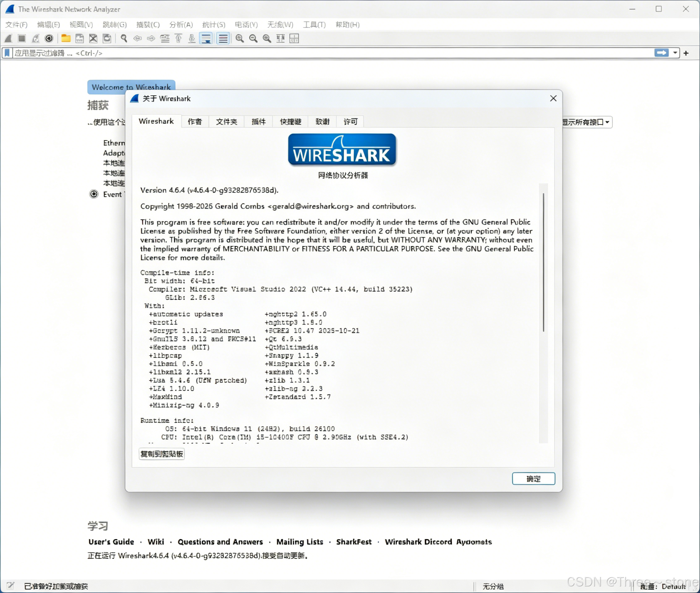Screen dimensions: 700x593
Task: Click the zoom out toolbar icon
Action: [x=253, y=38]
